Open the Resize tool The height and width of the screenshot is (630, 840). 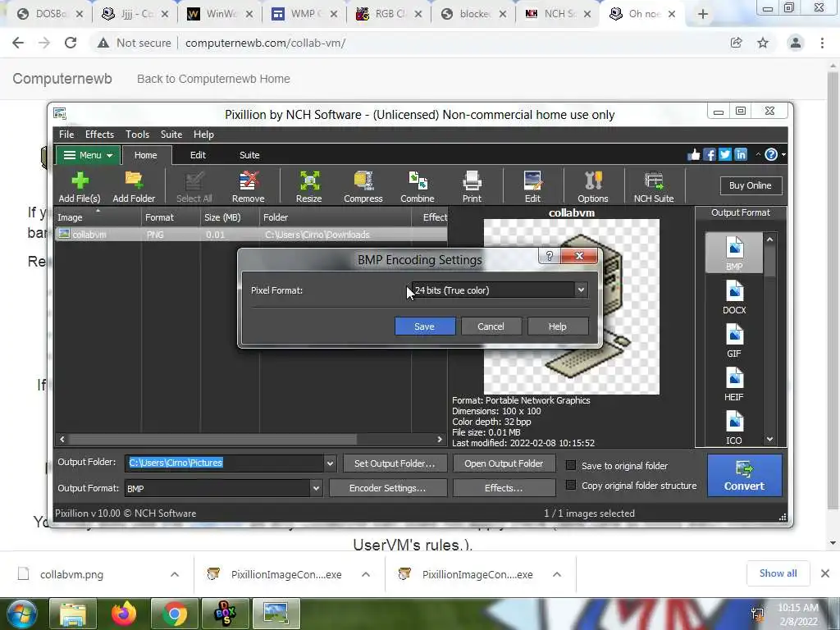click(x=309, y=187)
